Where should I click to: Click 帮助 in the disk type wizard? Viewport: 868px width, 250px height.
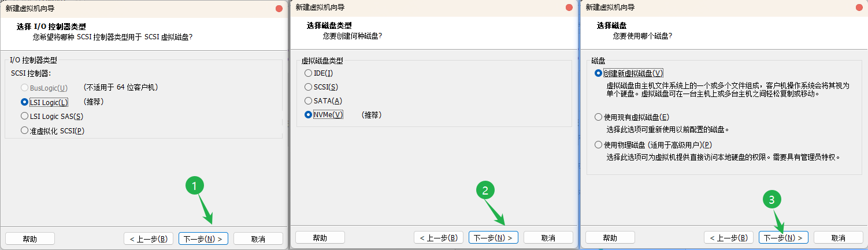pyautogui.click(x=320, y=237)
